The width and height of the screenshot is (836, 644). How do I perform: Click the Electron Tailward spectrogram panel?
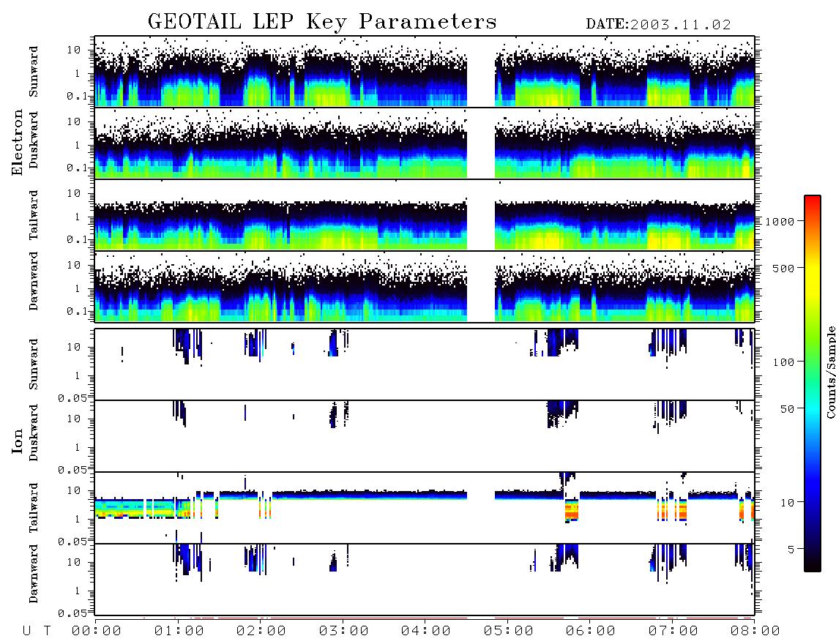click(x=425, y=215)
